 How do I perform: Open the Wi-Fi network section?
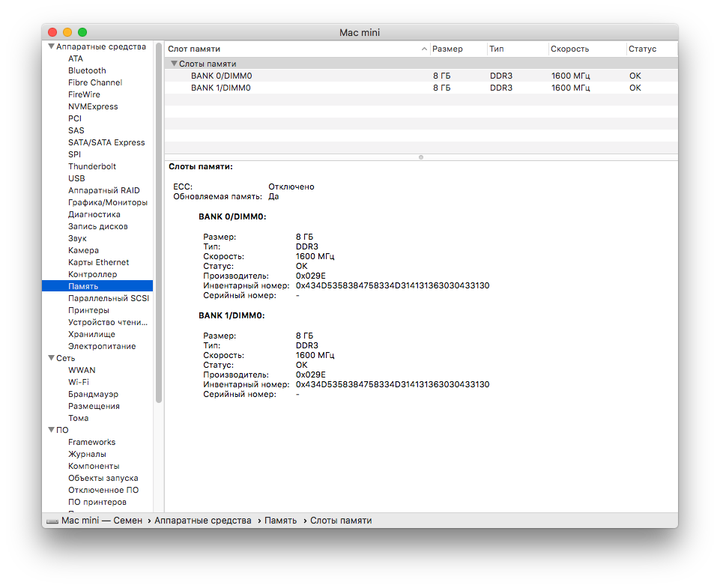pyautogui.click(x=79, y=382)
